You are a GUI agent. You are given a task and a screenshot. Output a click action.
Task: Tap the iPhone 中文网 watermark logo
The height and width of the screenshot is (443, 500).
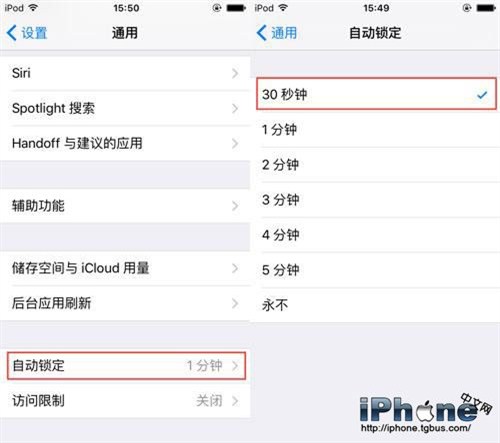tap(426, 408)
